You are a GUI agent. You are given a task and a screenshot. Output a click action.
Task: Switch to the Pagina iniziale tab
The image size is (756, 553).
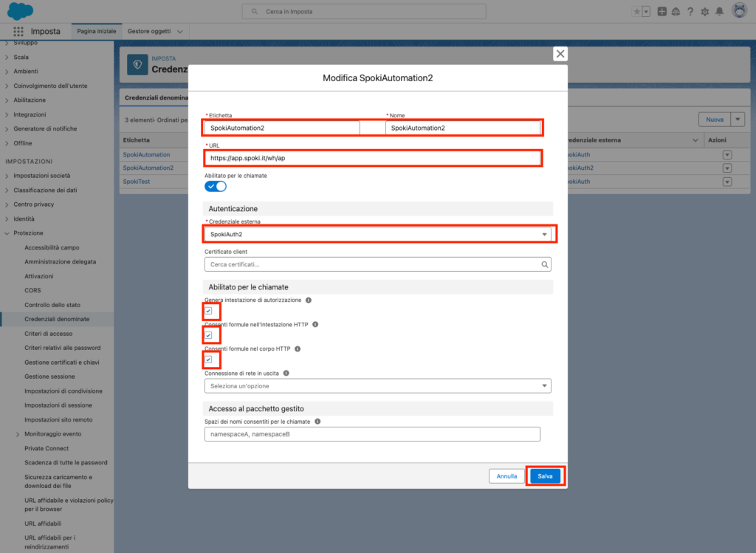(96, 32)
